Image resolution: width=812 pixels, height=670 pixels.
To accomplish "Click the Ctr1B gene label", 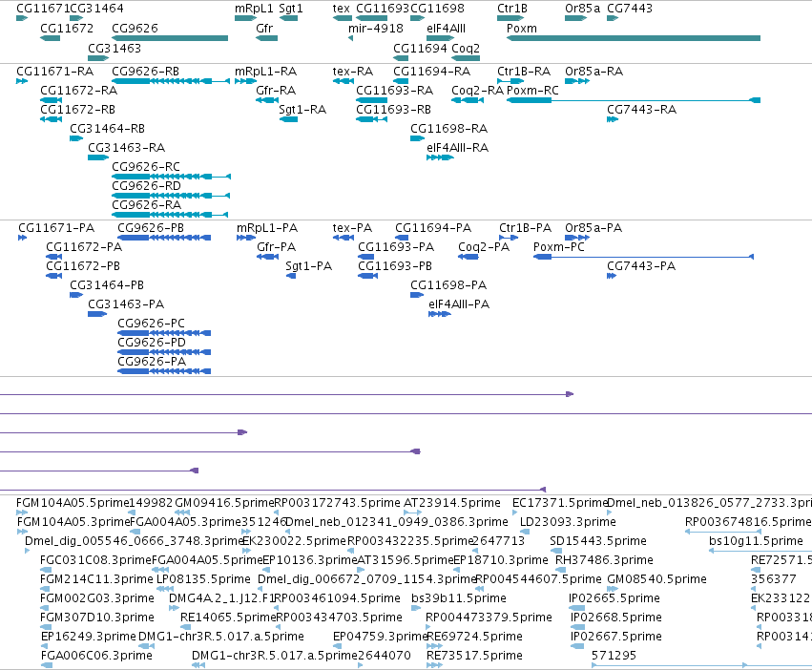I will (x=512, y=9).
